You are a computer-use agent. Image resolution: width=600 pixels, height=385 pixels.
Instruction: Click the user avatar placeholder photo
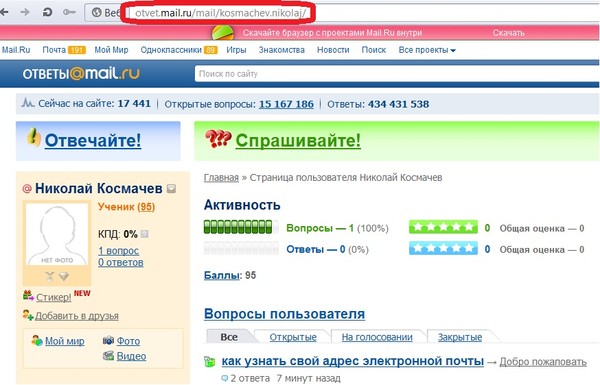click(x=57, y=234)
